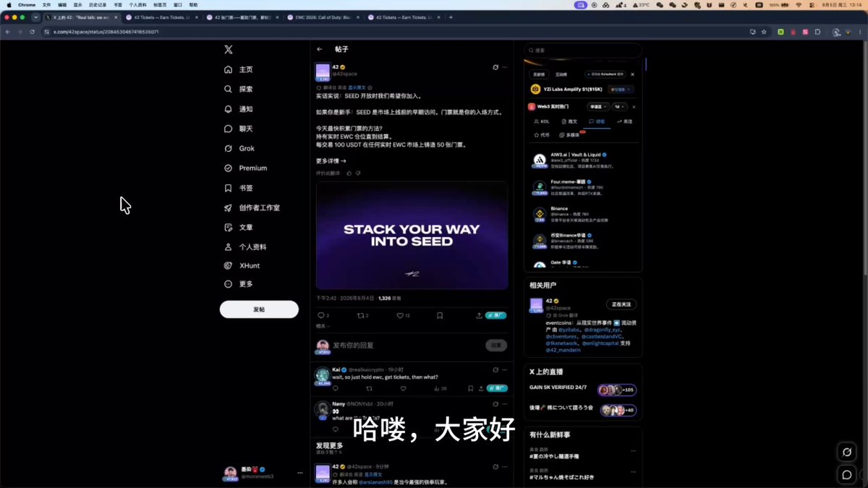868x488 pixels.
Task: Open 币安Binance华语 entry
Action: (x=584, y=240)
